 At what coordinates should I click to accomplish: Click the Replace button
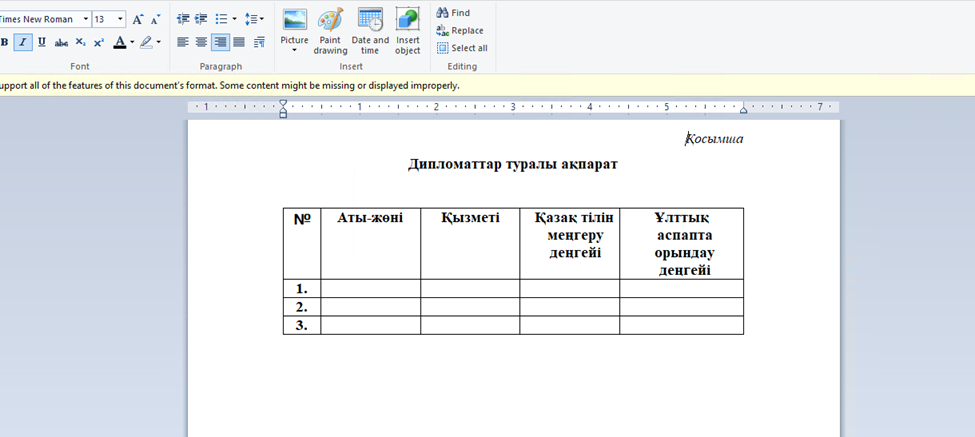[460, 30]
